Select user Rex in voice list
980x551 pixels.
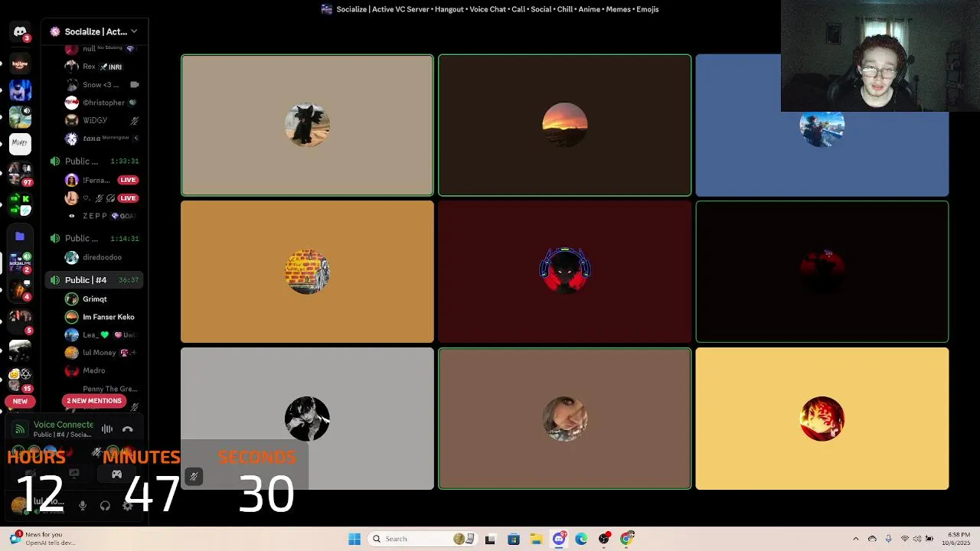(x=101, y=67)
